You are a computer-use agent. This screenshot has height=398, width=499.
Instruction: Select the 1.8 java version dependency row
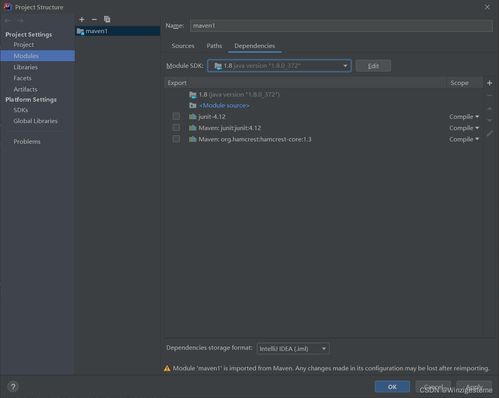pyautogui.click(x=323, y=95)
